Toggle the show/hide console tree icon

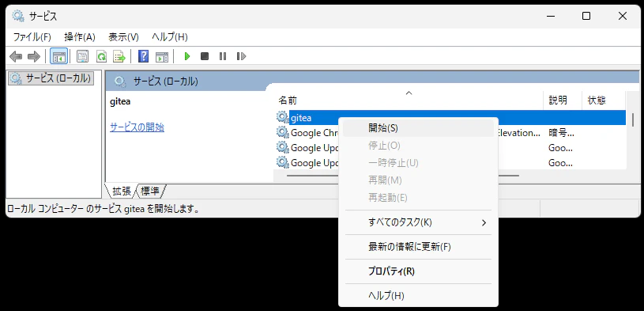coord(58,56)
